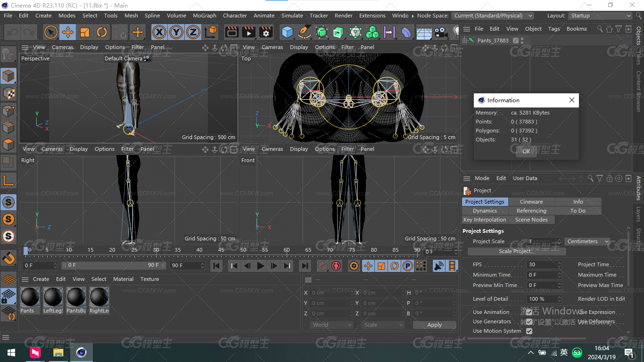Play the animation forwards
The width and height of the screenshot is (644, 362).
(260, 266)
